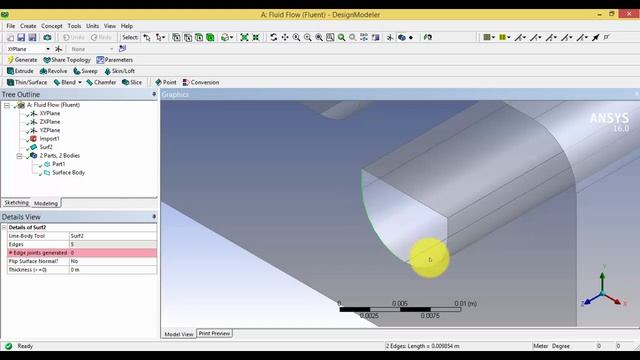Screen dimensions: 640x360
Task: Select the Rotate view tool
Action: [273, 38]
